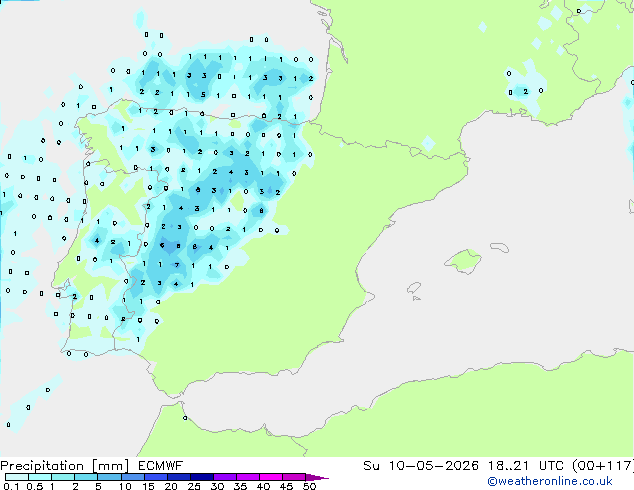
Task: Click the 0.1–0.5 mm legend swatch
Action: click(17, 477)
